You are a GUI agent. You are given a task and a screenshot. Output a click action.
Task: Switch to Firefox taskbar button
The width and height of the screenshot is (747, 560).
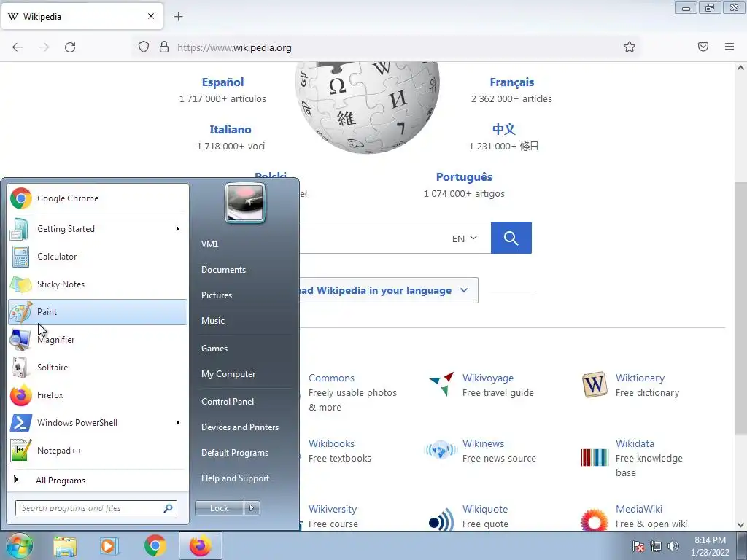[200, 545]
